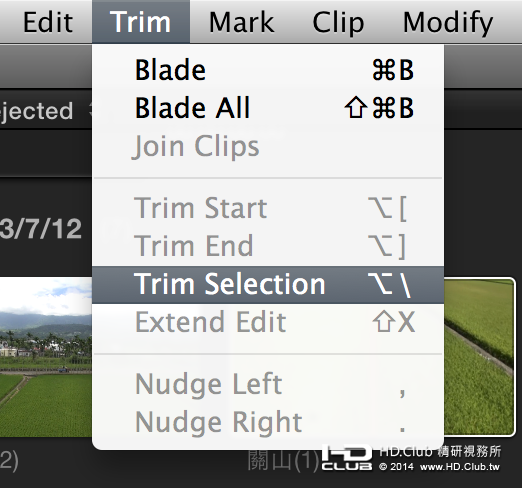Close the open Trim menu
The width and height of the screenshot is (522, 488).
[141, 22]
